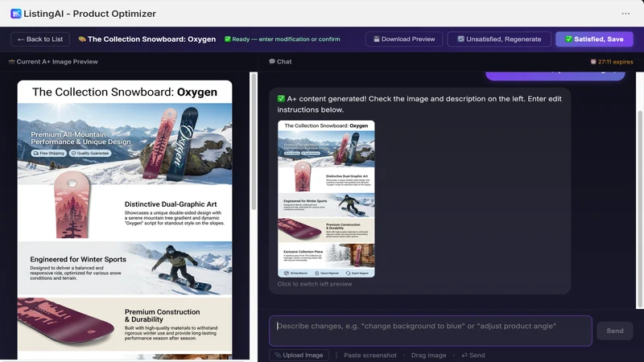644x362 pixels.
Task: Click the Current A+ Image Preview panel header
Action: click(57, 62)
